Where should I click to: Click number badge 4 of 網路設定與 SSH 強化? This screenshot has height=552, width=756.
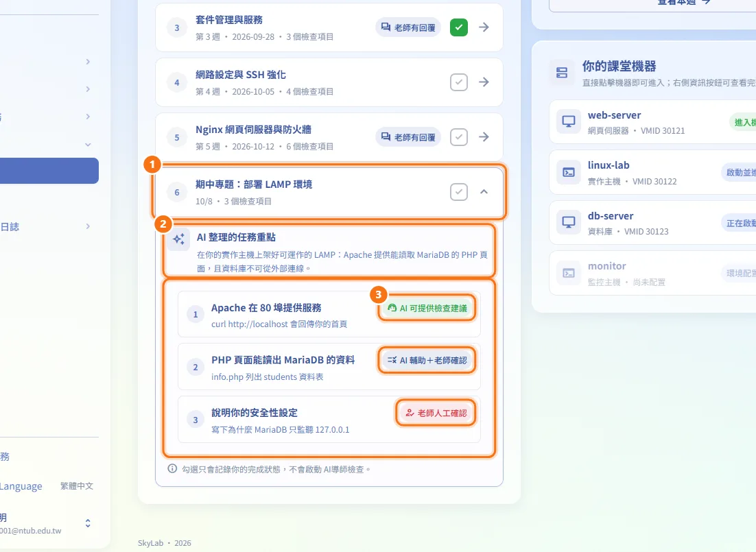177,83
